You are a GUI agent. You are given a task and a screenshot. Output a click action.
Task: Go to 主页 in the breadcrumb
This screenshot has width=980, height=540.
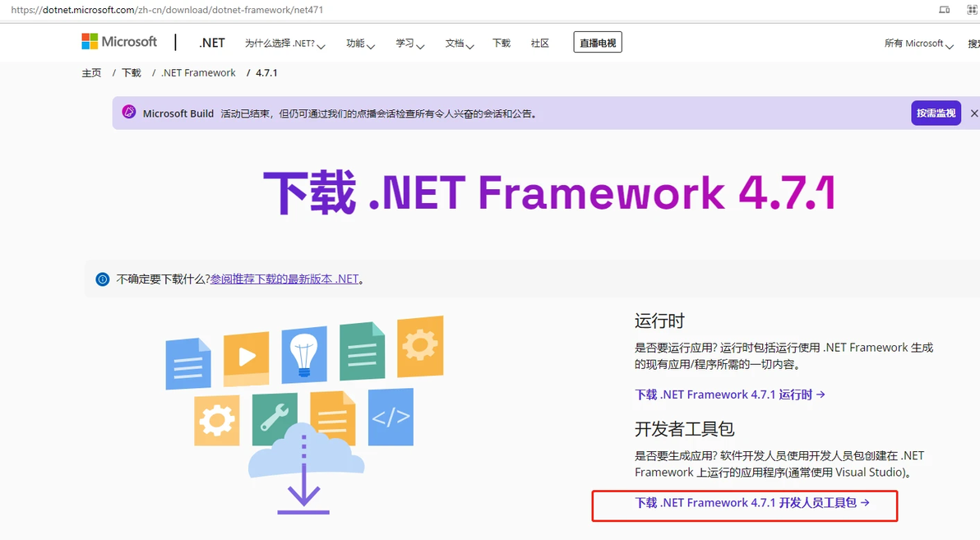click(x=91, y=72)
